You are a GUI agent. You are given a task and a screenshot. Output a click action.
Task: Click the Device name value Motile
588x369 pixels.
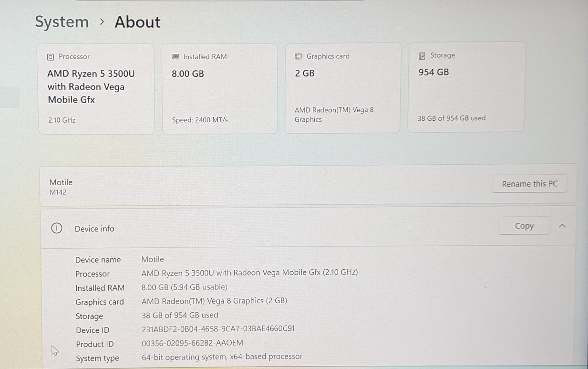coord(153,259)
